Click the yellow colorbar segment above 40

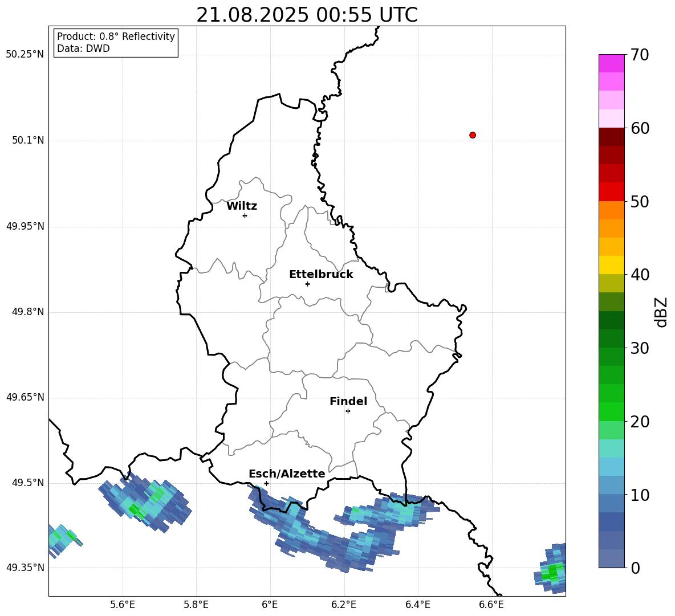pos(611,265)
